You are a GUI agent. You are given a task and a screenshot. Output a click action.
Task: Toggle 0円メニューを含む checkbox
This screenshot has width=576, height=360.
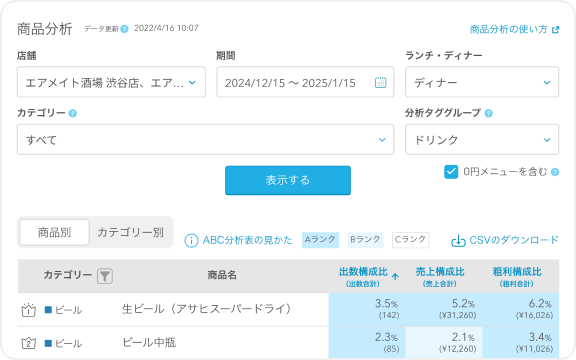[x=451, y=172]
